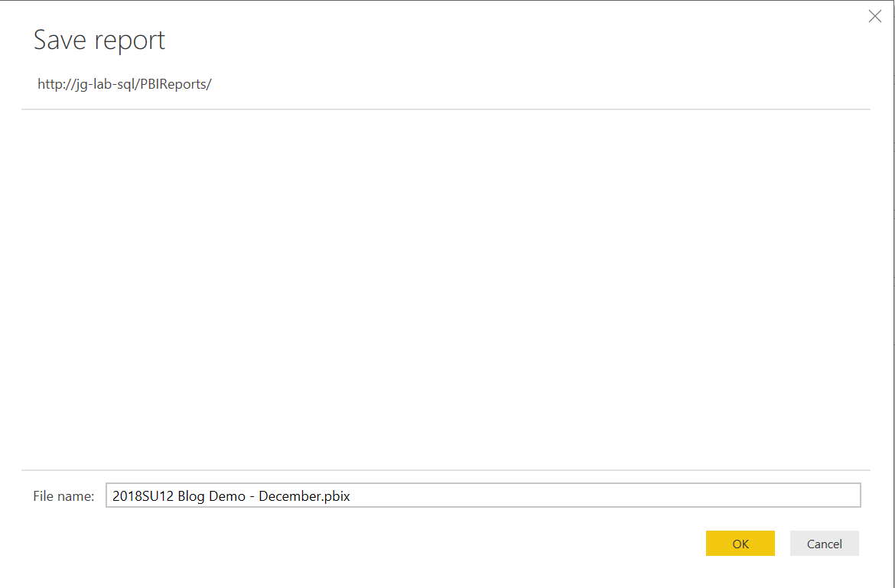Click into the File name text box
The height and width of the screenshot is (588, 895).
click(483, 495)
